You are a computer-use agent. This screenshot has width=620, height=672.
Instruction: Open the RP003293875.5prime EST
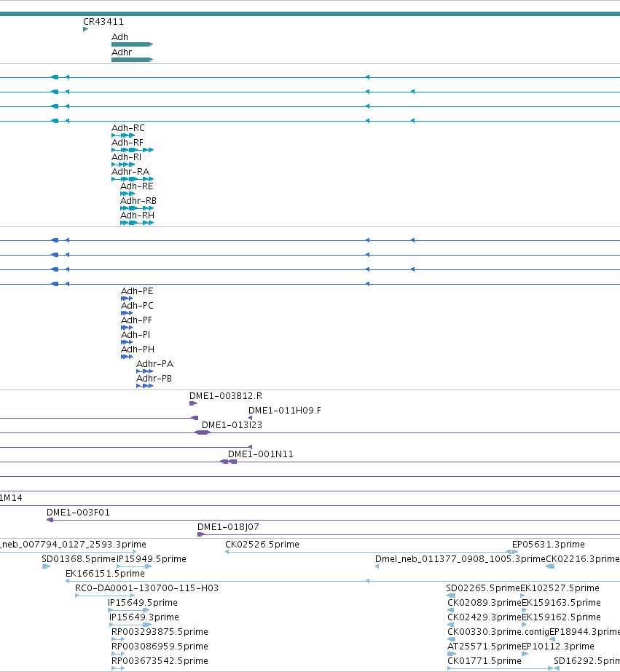pos(118,639)
